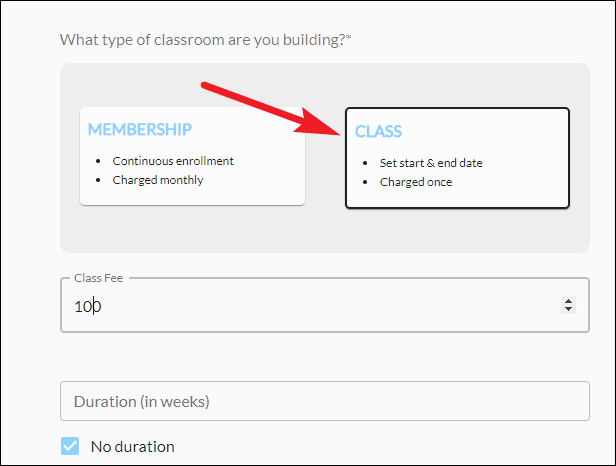Image resolution: width=616 pixels, height=466 pixels.
Task: Click the Class Fee floating label
Action: coord(99,278)
